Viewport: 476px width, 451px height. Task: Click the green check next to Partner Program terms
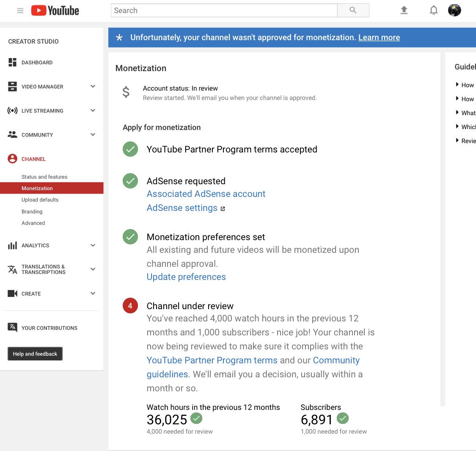pyautogui.click(x=130, y=149)
